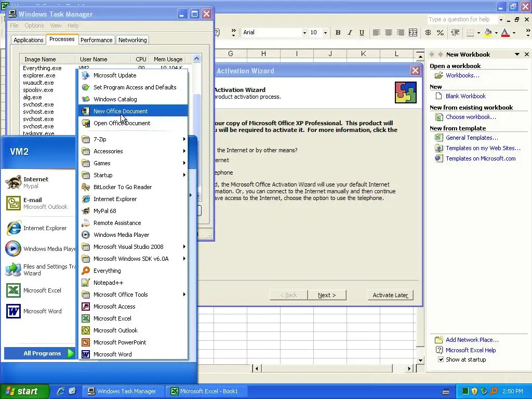Expand the Microsoft Office Tools submenu
The height and width of the screenshot is (399, 532).
[x=133, y=295]
